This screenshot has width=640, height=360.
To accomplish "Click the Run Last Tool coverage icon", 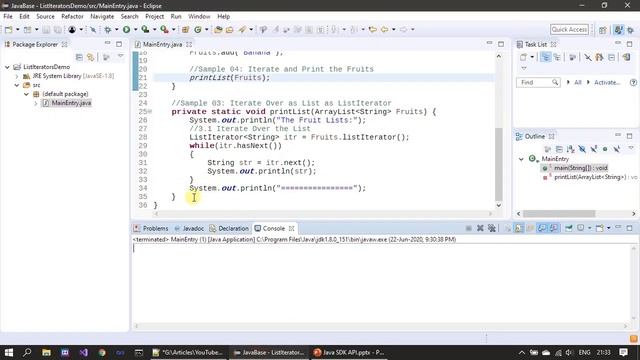I will coord(145,29).
